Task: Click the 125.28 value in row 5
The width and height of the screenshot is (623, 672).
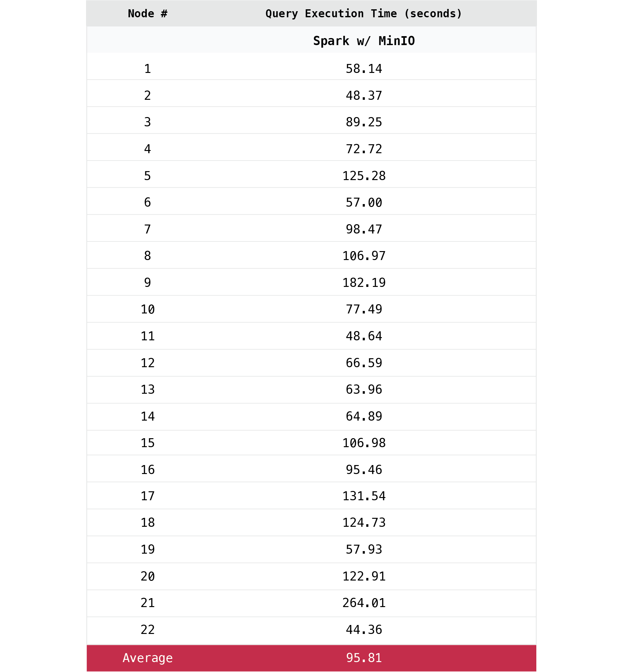Action: click(364, 176)
